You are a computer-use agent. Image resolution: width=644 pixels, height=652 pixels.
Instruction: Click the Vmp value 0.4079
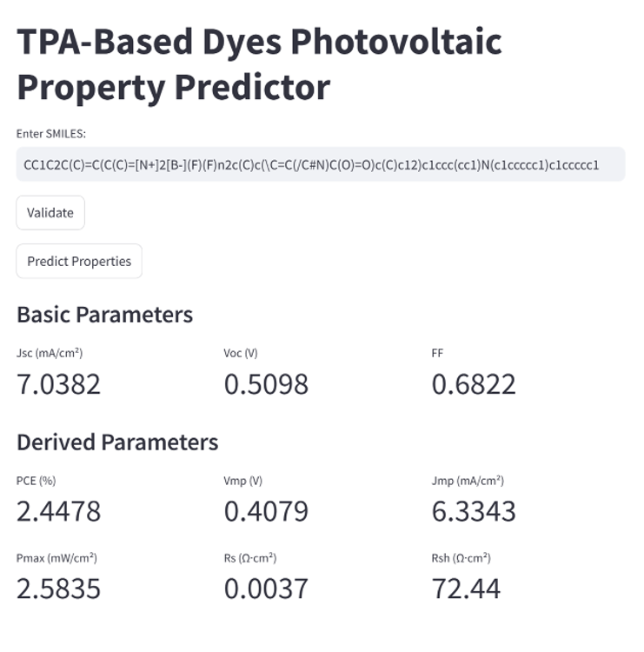coord(266,511)
